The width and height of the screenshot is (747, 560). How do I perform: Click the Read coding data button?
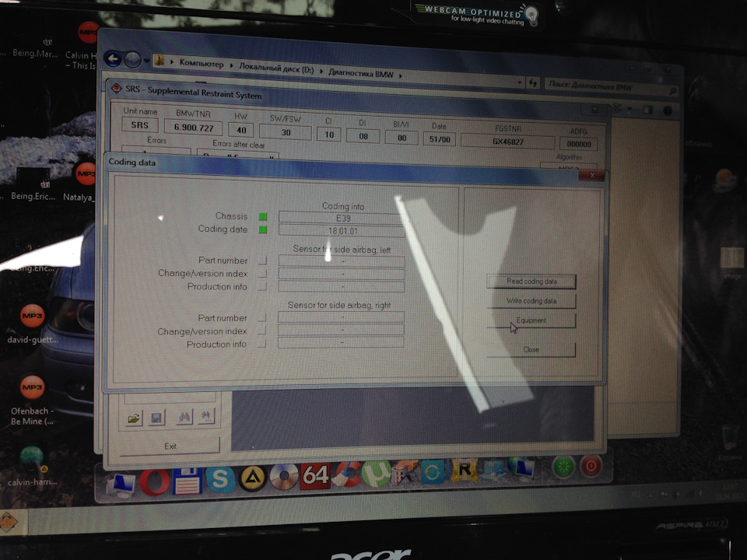coord(531,282)
